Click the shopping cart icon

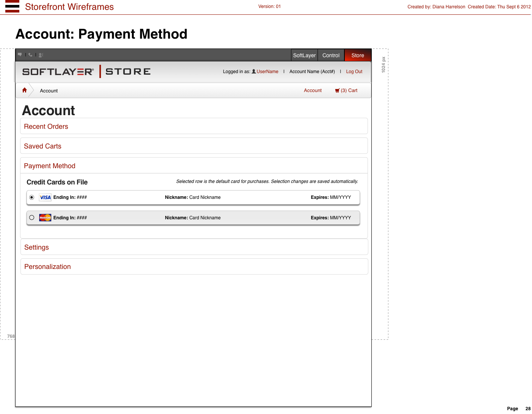point(337,91)
